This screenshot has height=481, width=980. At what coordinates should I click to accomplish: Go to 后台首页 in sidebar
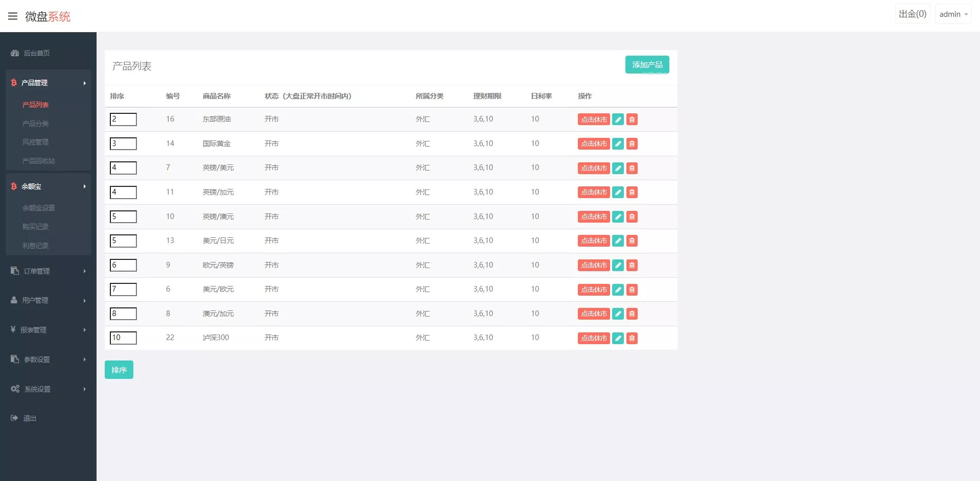pos(36,53)
